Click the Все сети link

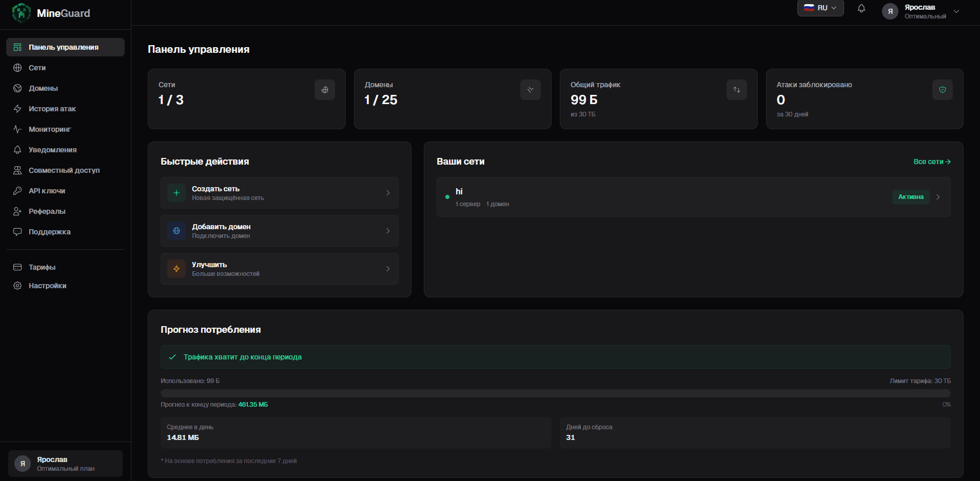932,162
